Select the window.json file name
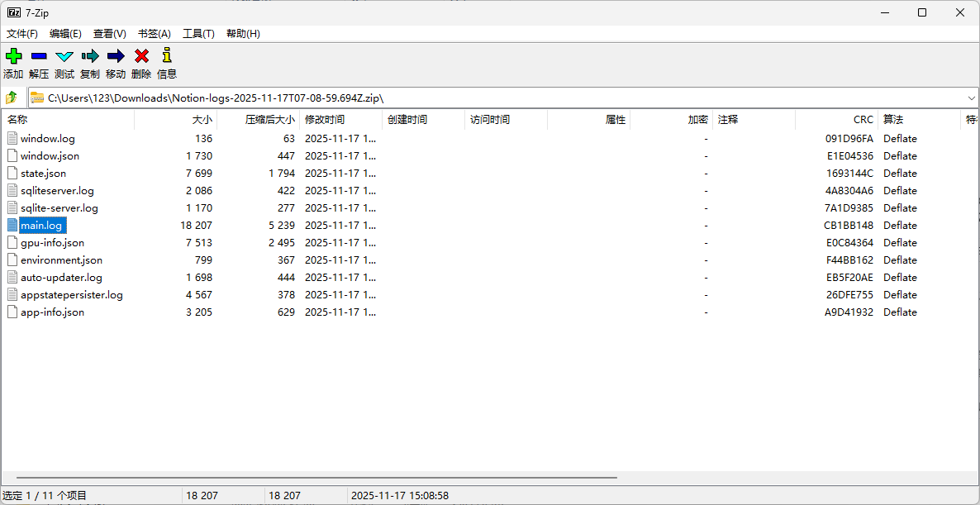This screenshot has height=505, width=980. 50,155
